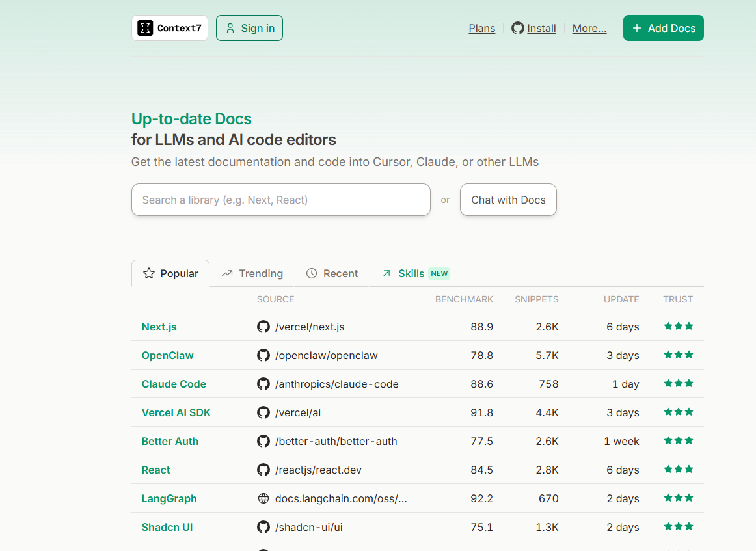Click GitHub icon in Better Auth row
Viewport: 756px width, 551px height.
tap(263, 441)
